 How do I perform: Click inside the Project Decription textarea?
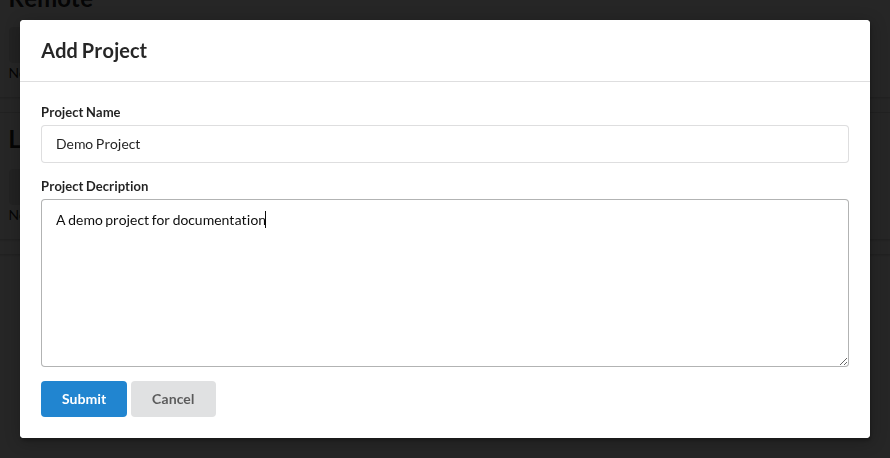(444, 283)
